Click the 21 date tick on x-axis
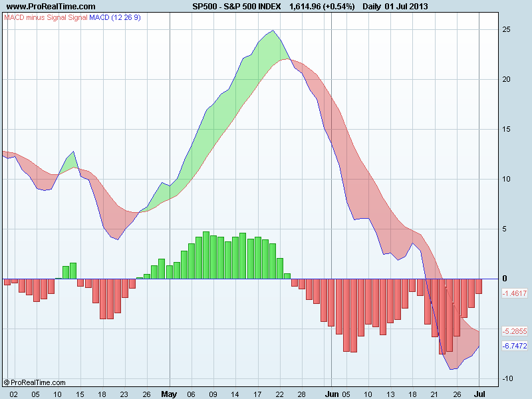The image size is (532, 399). coord(434,394)
